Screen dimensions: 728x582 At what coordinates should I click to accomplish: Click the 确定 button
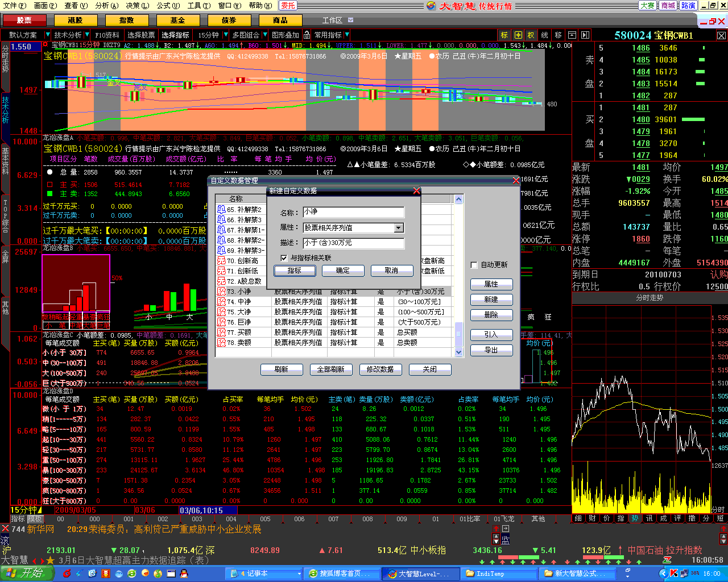pyautogui.click(x=343, y=271)
